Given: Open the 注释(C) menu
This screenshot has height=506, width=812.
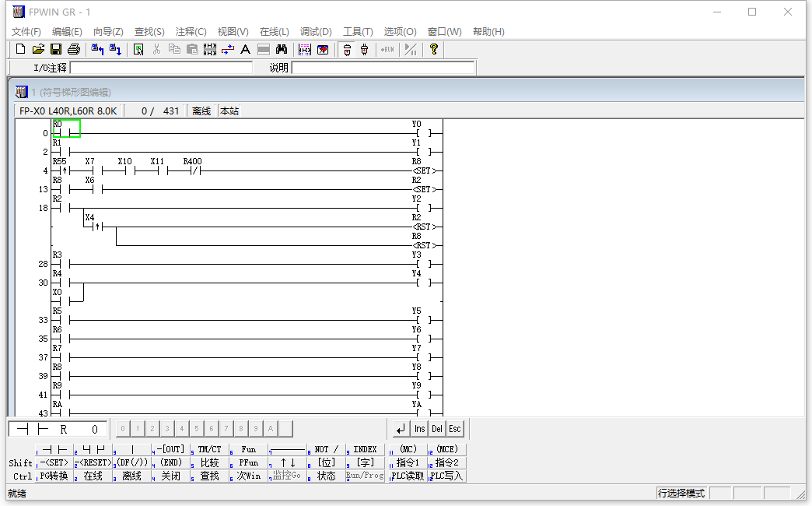Looking at the screenshot, I should (191, 32).
